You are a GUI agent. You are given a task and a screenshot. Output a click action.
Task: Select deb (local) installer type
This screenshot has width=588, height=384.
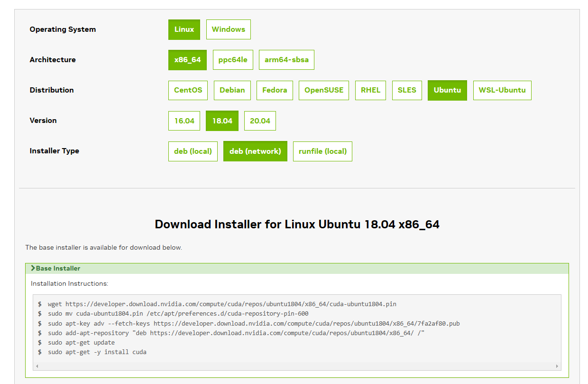pos(193,151)
